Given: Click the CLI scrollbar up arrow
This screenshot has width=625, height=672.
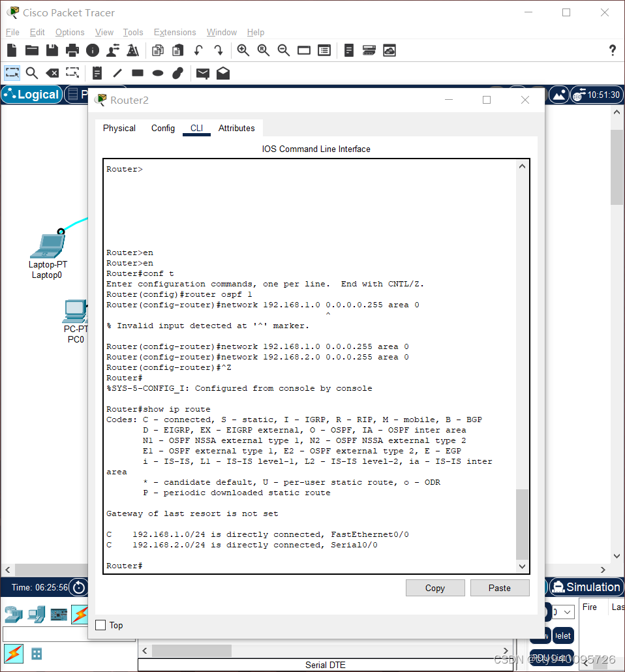Looking at the screenshot, I should (522, 166).
